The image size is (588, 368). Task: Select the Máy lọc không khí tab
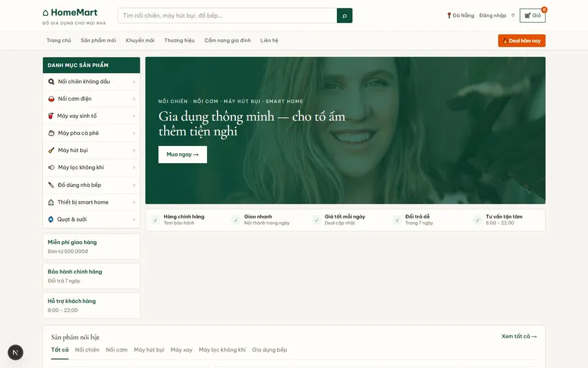pyautogui.click(x=222, y=350)
